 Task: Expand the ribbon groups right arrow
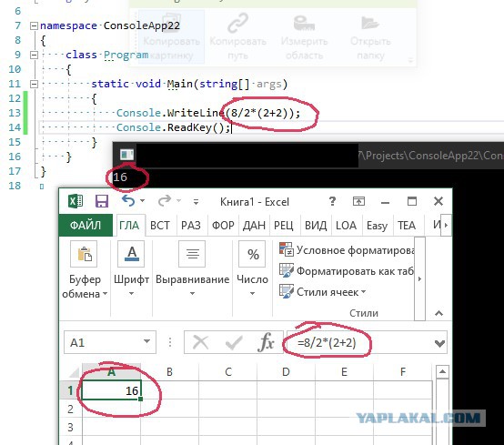click(x=419, y=278)
